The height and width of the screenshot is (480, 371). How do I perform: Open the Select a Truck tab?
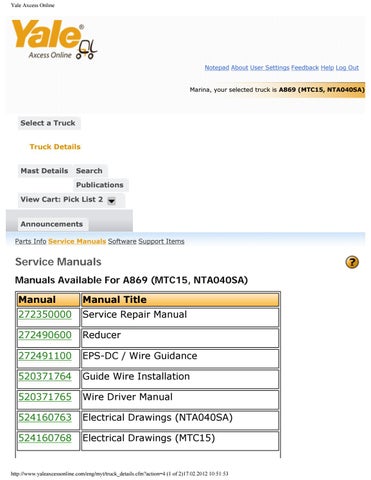tap(48, 123)
